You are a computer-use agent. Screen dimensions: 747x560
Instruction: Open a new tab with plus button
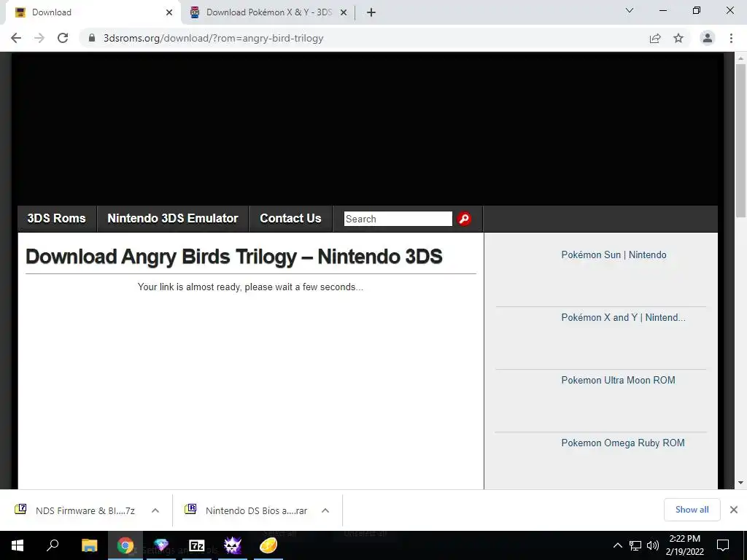click(371, 12)
